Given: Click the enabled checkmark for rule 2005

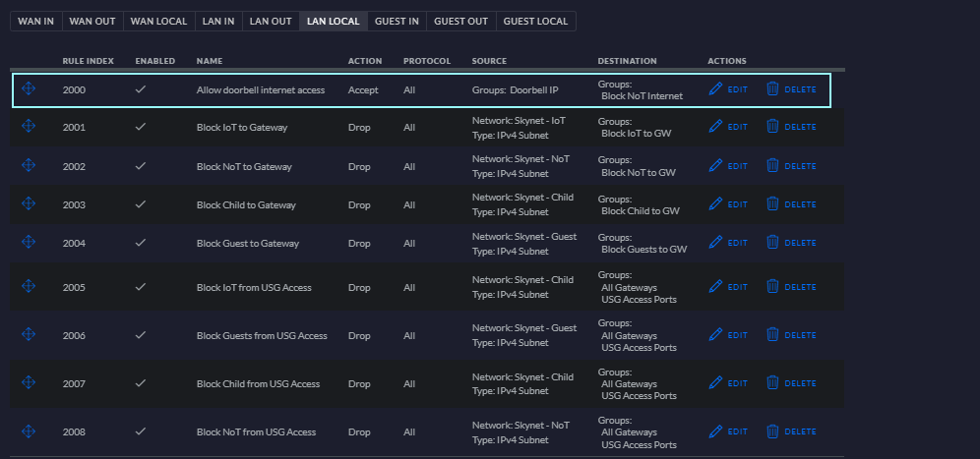Looking at the screenshot, I should point(141,287).
